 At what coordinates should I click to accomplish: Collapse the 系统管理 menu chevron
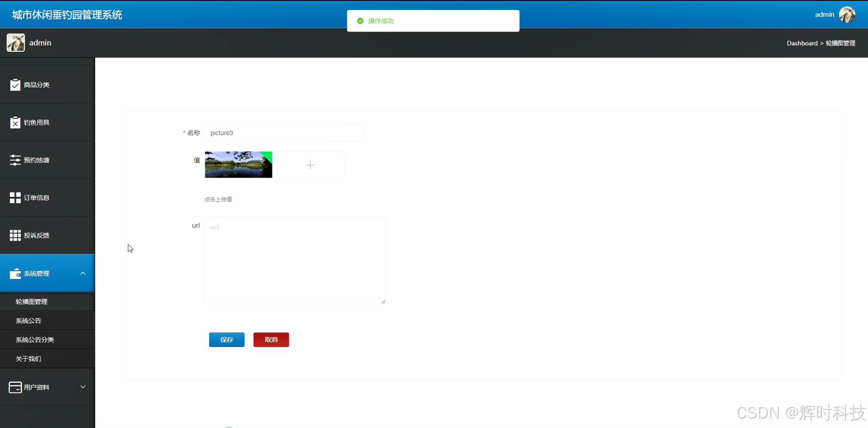point(83,273)
